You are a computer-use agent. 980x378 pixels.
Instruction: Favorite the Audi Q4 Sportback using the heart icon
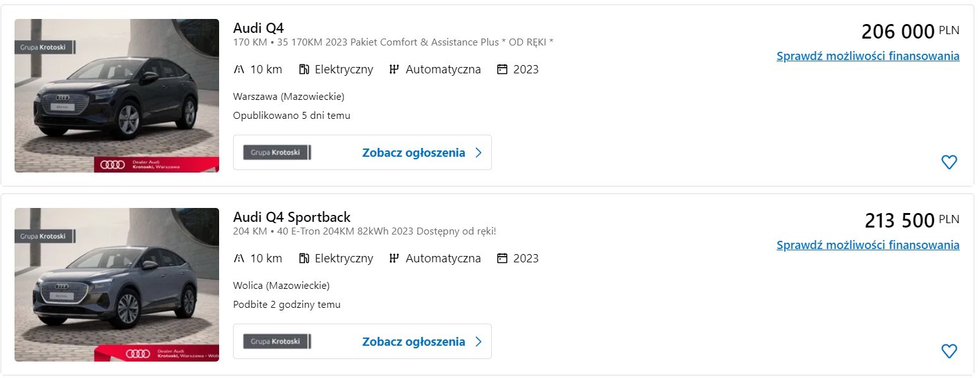point(949,350)
